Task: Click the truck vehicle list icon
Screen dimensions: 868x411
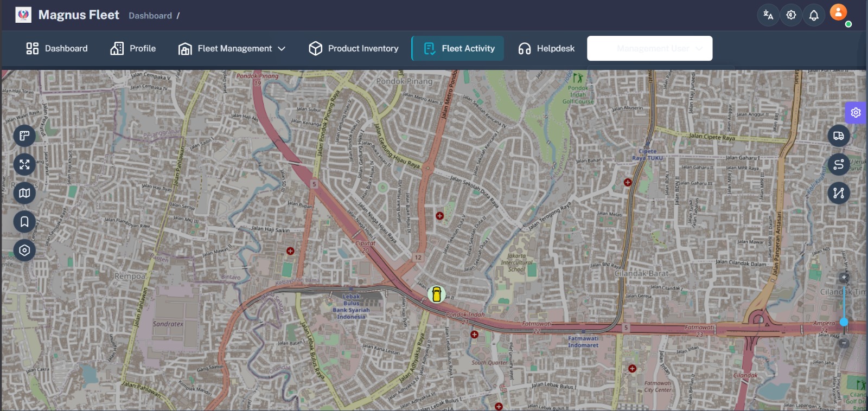Action: point(839,136)
